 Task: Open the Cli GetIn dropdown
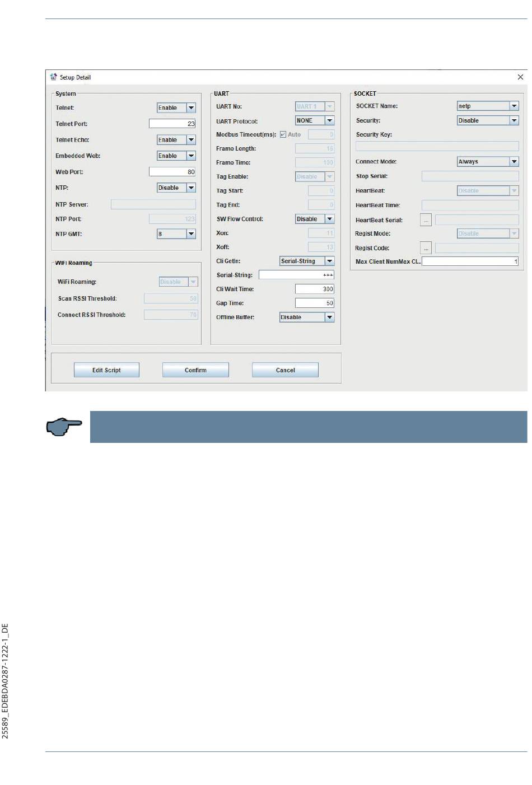(x=307, y=261)
